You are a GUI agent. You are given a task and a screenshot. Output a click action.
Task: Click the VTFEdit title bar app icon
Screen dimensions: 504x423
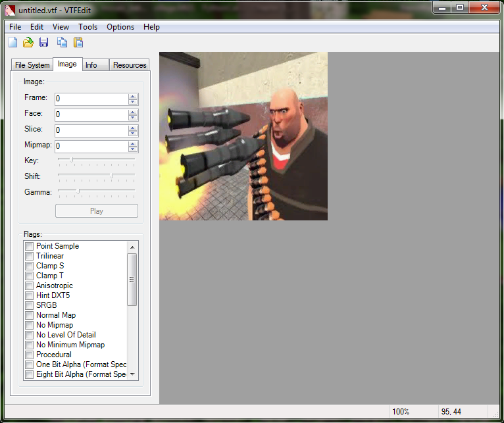point(10,11)
